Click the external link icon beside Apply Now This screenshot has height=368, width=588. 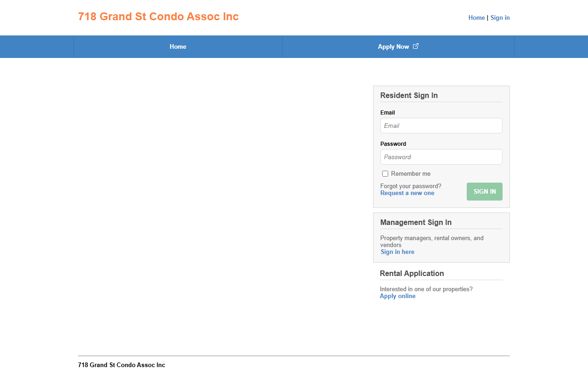[x=416, y=46]
